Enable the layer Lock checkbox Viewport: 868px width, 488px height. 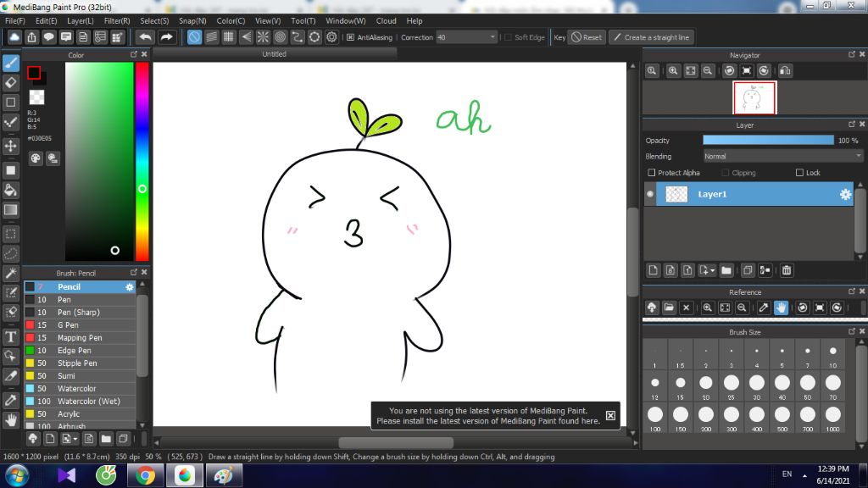tap(799, 173)
